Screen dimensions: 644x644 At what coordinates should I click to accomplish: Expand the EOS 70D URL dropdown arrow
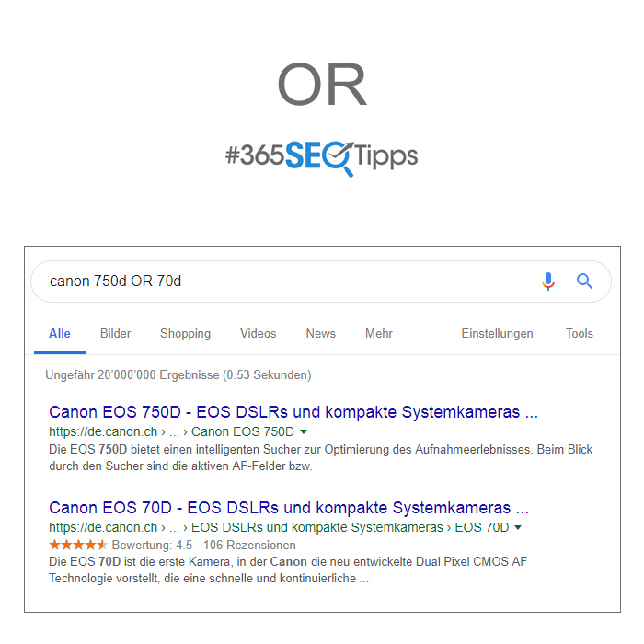(x=518, y=527)
